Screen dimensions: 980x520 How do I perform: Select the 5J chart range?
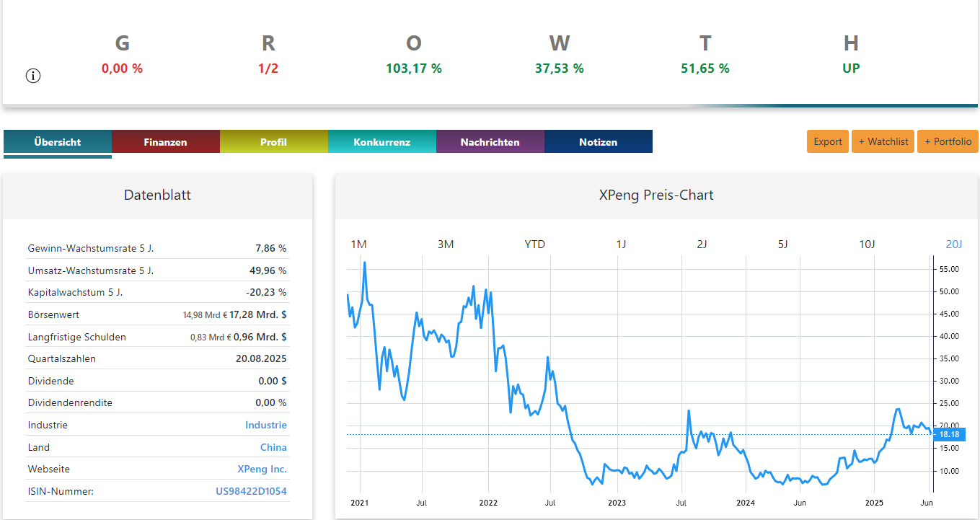coord(782,244)
